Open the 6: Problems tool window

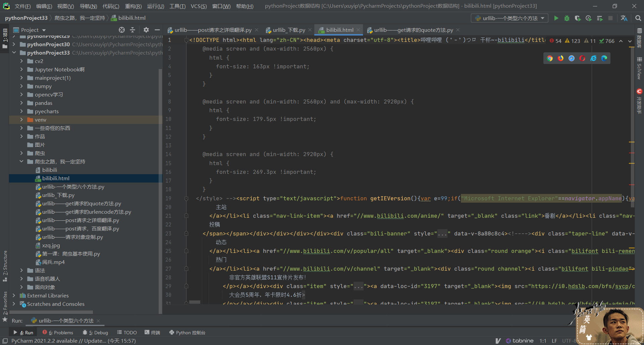[x=58, y=333]
